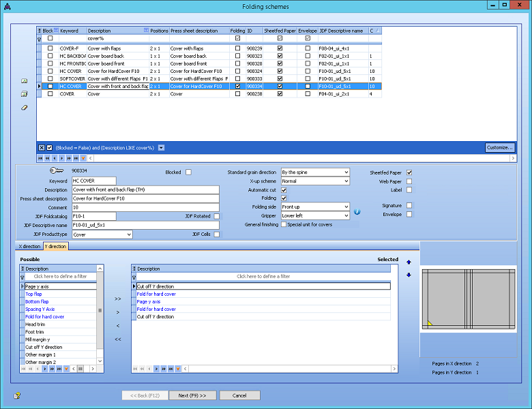Viewport: 532px width, 409px height.
Task: Click the eraser delete icon in left sidebar
Action: (x=24, y=108)
